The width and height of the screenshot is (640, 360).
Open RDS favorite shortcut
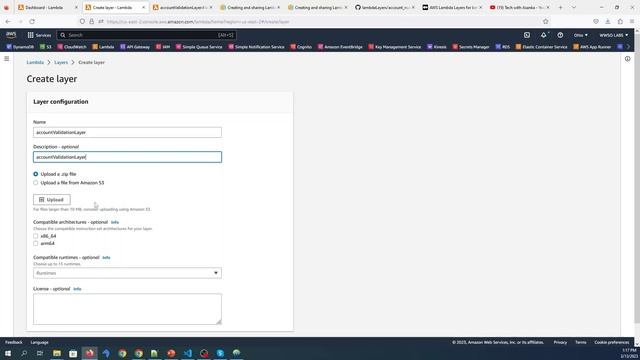[503, 47]
